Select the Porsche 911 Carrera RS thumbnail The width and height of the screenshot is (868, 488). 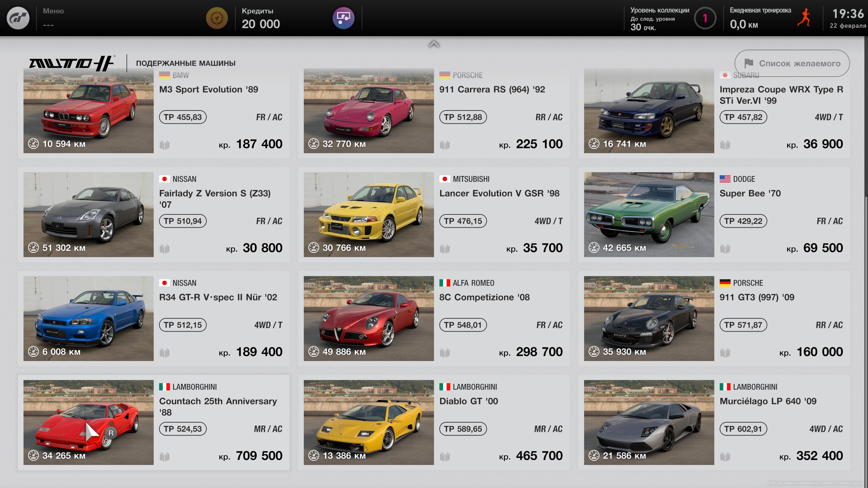tap(369, 111)
